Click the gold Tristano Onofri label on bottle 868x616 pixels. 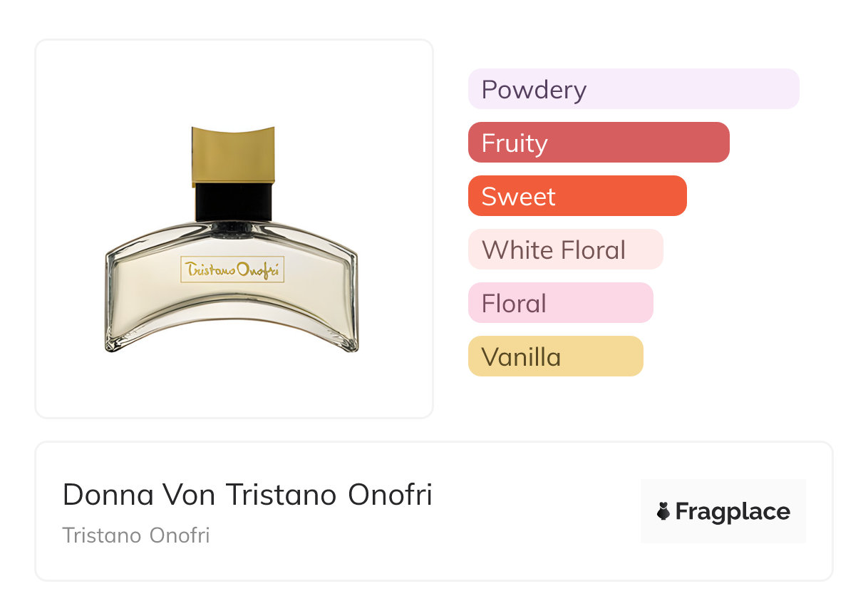(233, 269)
